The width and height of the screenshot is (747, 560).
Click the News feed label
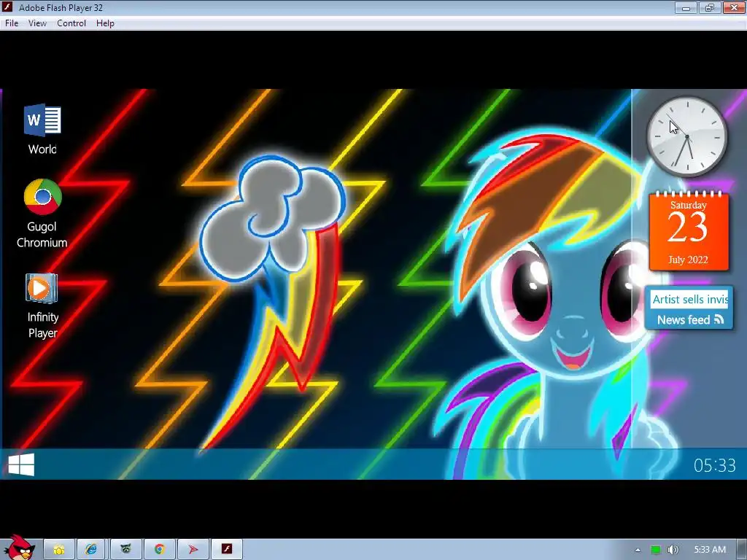pos(683,320)
